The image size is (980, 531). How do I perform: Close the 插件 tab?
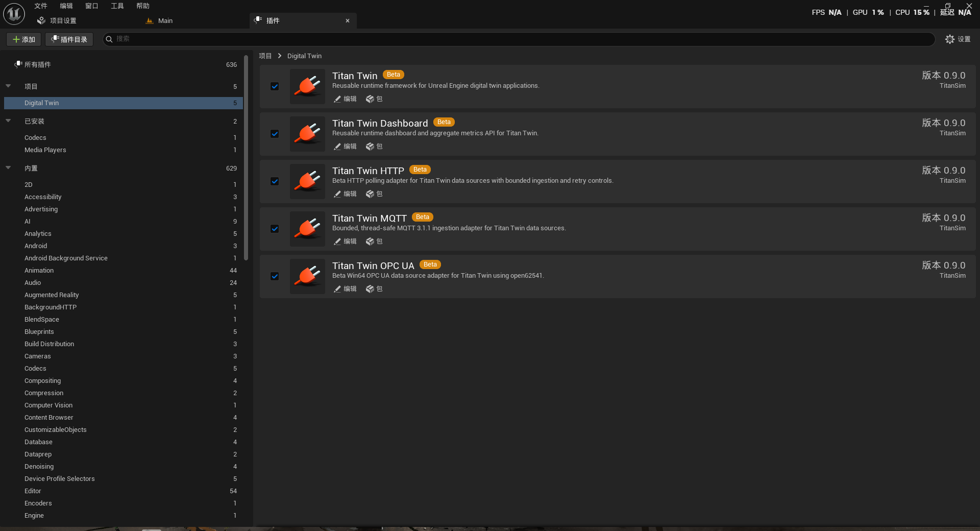click(348, 21)
